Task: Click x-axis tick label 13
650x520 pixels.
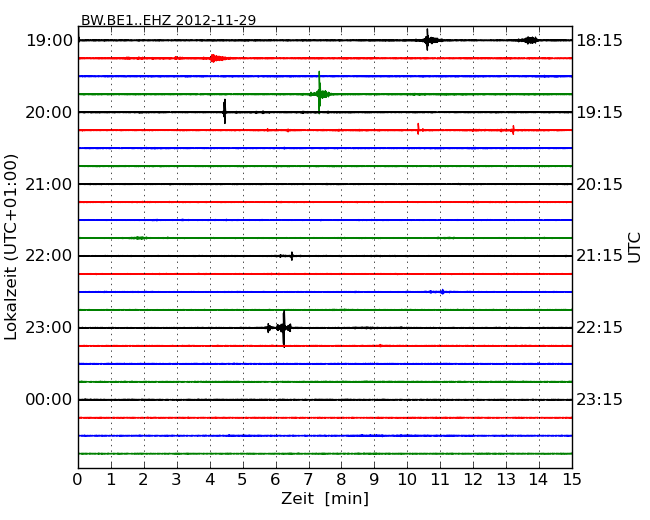Action: (x=506, y=479)
